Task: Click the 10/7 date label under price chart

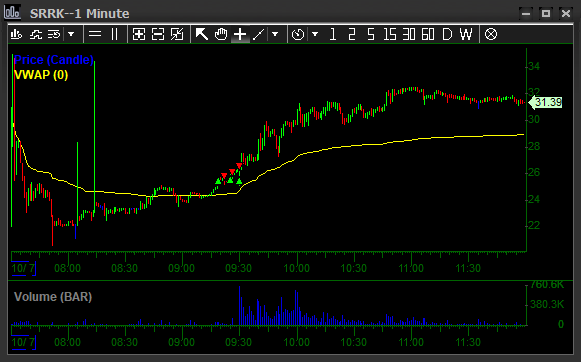Action: coord(23,268)
